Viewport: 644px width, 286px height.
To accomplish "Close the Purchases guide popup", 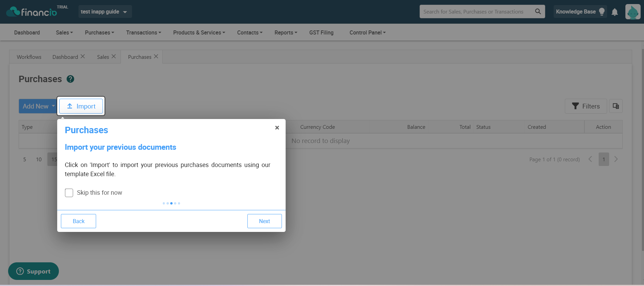I will 277,128.
